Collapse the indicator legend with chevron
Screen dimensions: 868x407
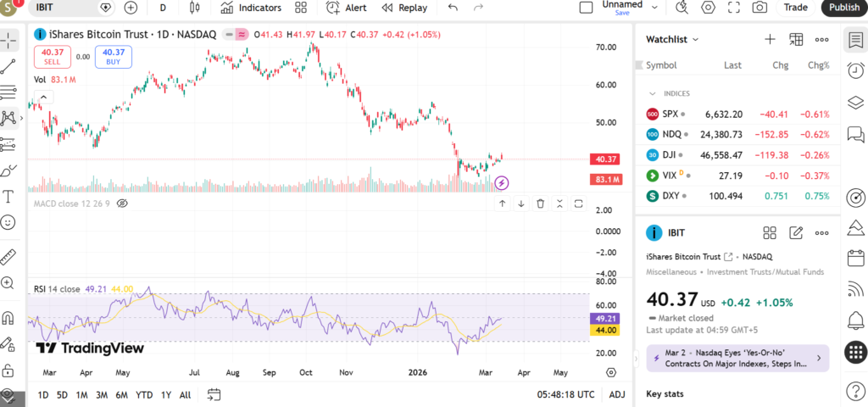pos(42,98)
